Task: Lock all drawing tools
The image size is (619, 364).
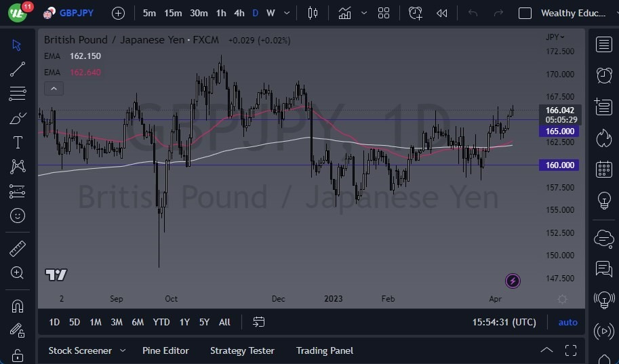Action: click(x=18, y=355)
